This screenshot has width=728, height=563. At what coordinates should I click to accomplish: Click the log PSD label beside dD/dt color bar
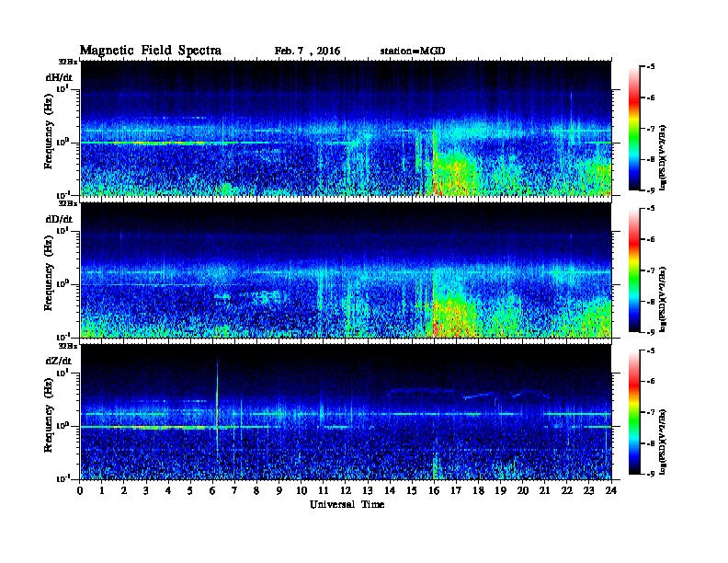[x=664, y=298]
